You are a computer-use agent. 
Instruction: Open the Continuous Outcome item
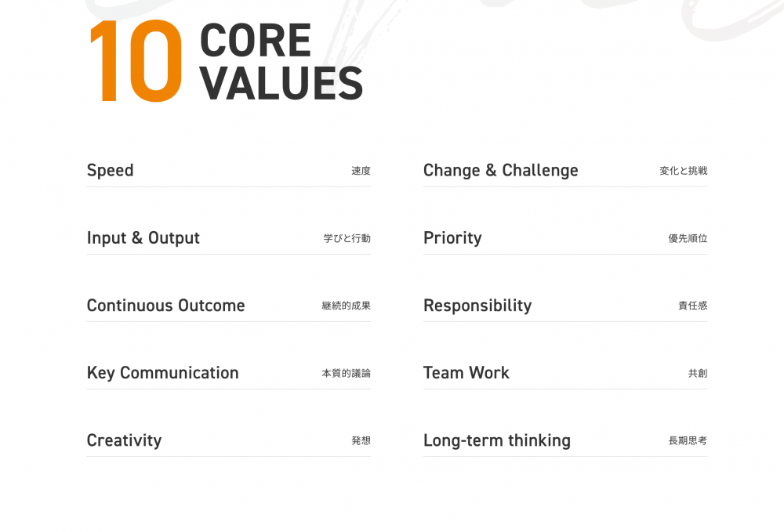228,306
